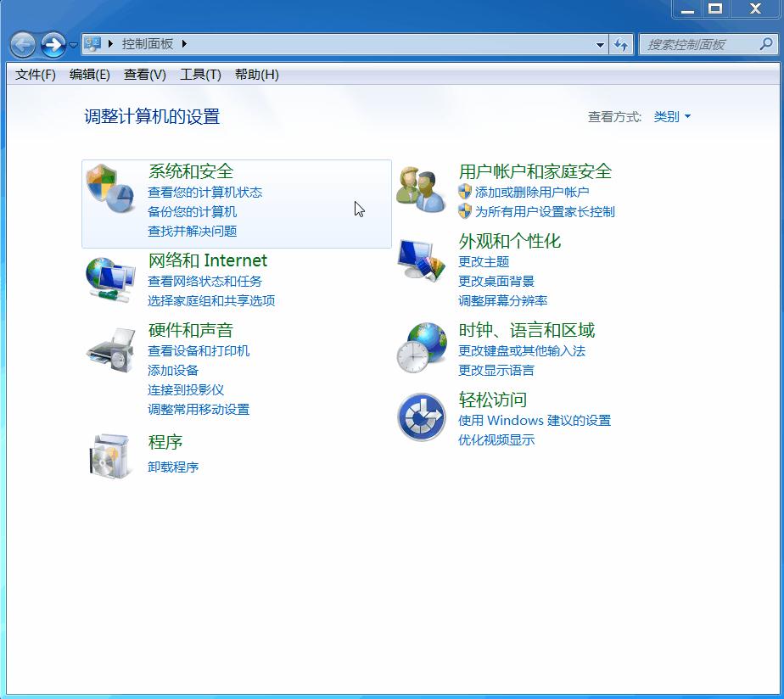Open 外观和个性化 category icon
The height and width of the screenshot is (699, 784).
(x=422, y=259)
